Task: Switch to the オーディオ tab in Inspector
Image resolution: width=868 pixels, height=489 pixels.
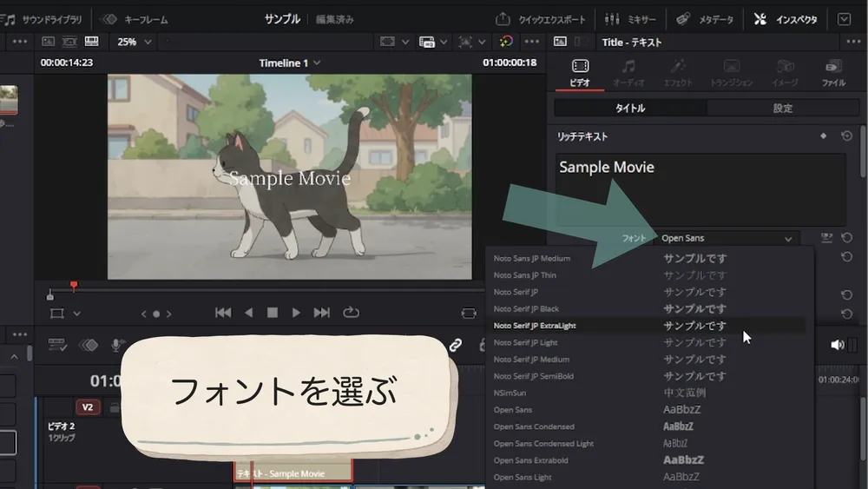Action: tap(628, 73)
